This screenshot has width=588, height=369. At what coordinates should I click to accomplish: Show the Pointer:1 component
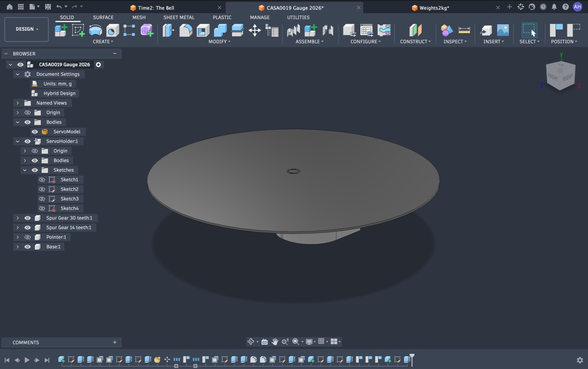point(27,237)
